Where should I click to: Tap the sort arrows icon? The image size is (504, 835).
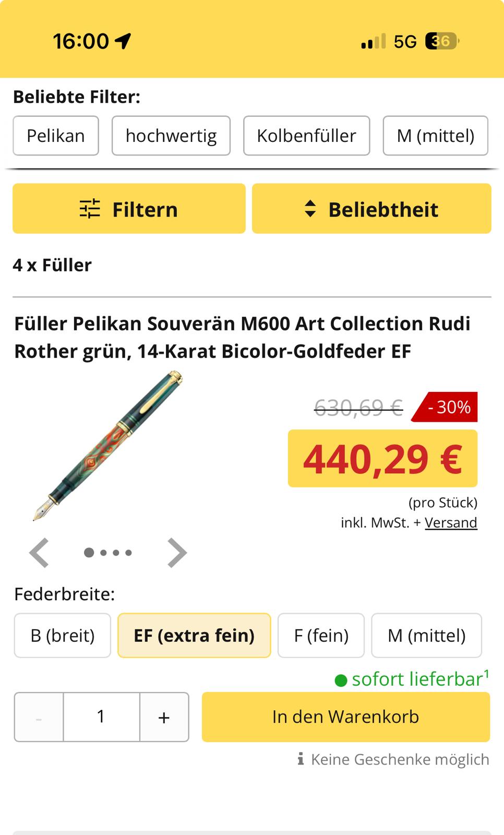pos(310,209)
